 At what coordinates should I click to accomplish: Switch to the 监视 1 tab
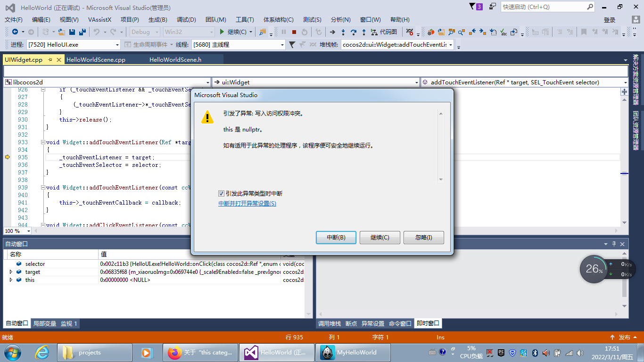coord(69,324)
